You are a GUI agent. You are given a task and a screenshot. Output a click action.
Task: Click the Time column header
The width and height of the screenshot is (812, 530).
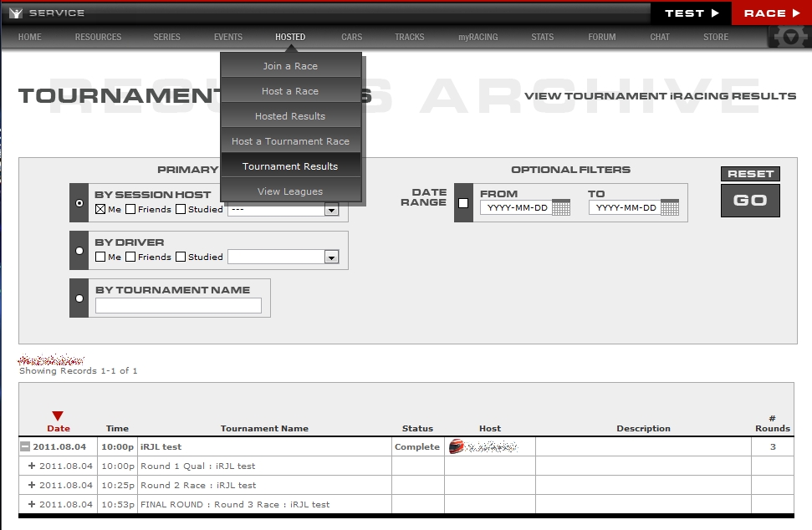pos(117,428)
